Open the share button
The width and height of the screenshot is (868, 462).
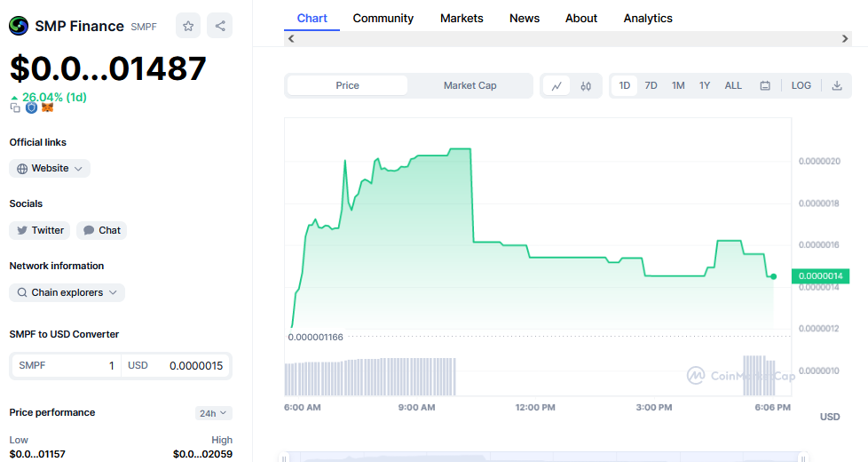coord(220,26)
